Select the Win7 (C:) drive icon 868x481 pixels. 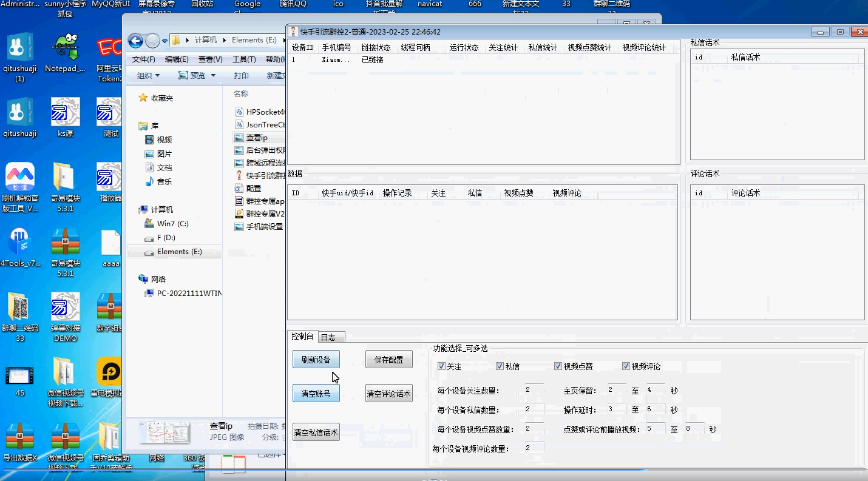pyautogui.click(x=149, y=223)
